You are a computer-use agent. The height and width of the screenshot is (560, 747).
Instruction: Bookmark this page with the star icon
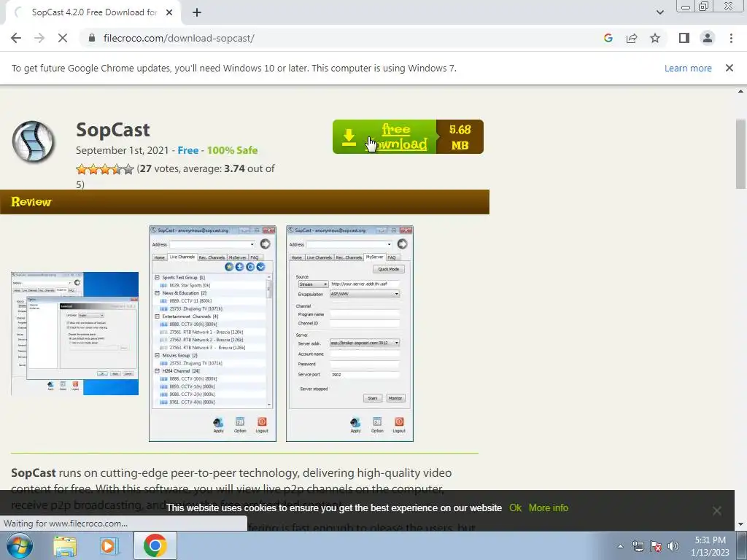655,38
